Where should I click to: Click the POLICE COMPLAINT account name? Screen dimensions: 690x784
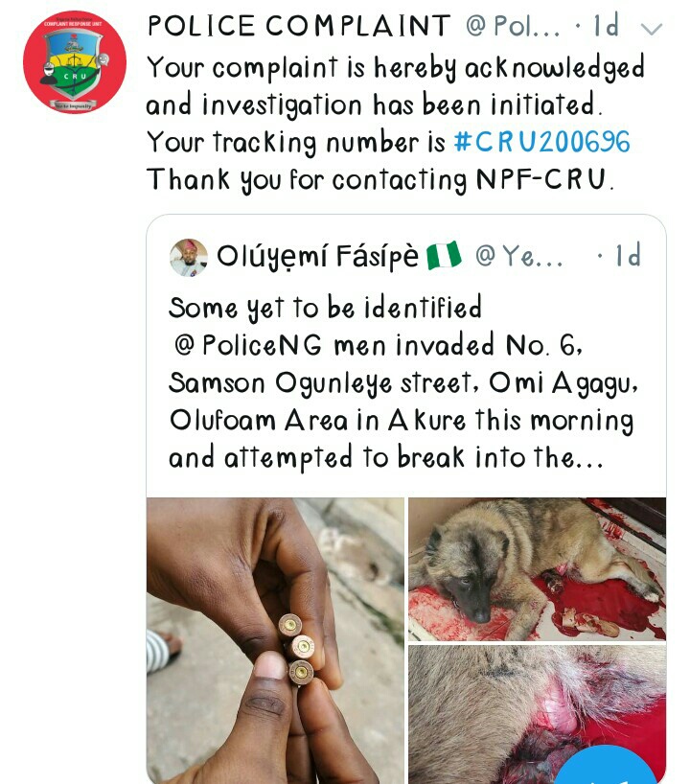pyautogui.click(x=299, y=26)
